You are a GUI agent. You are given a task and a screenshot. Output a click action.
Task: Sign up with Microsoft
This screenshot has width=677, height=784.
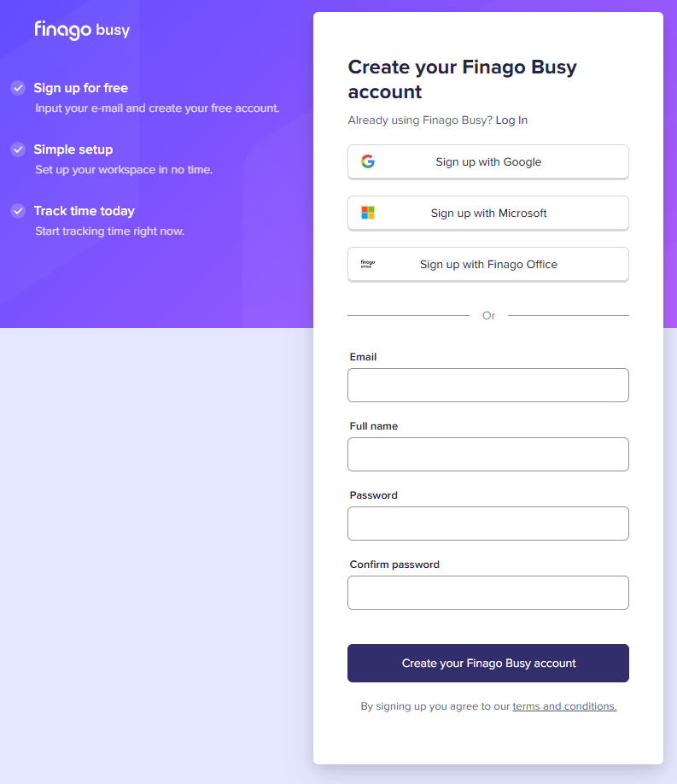click(488, 213)
